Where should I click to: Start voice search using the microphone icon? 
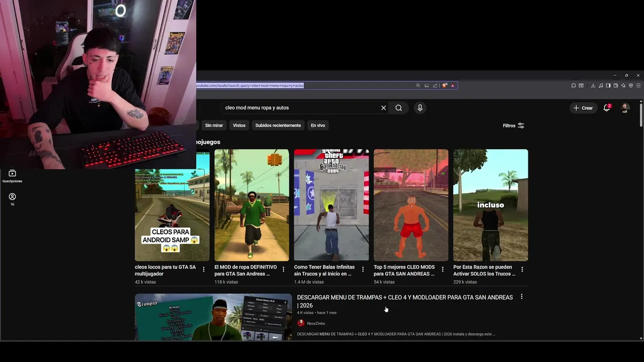[x=420, y=108]
